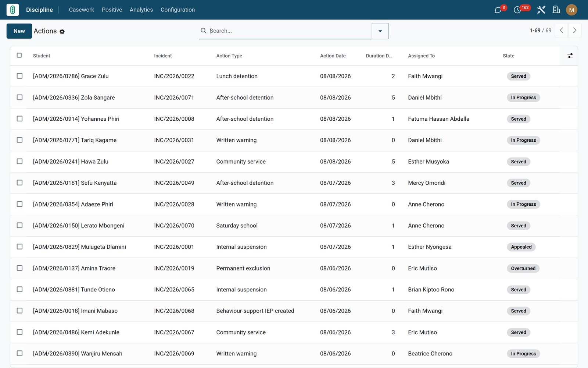Open the Analytics menu

tap(141, 10)
